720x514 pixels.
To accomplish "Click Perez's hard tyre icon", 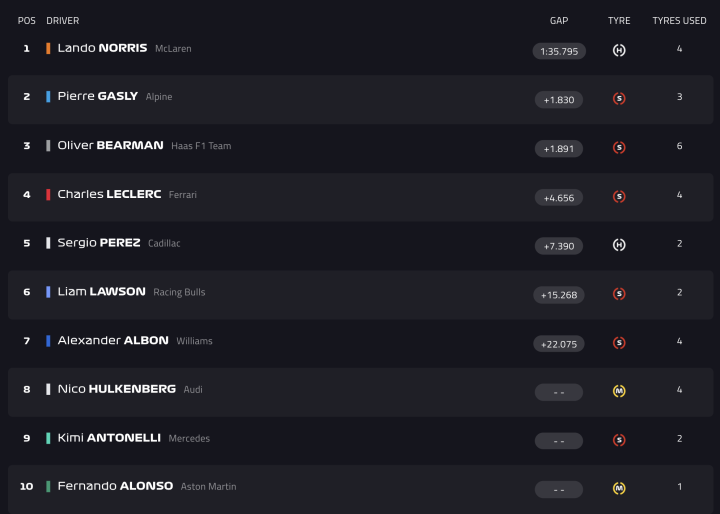I will click(x=619, y=245).
